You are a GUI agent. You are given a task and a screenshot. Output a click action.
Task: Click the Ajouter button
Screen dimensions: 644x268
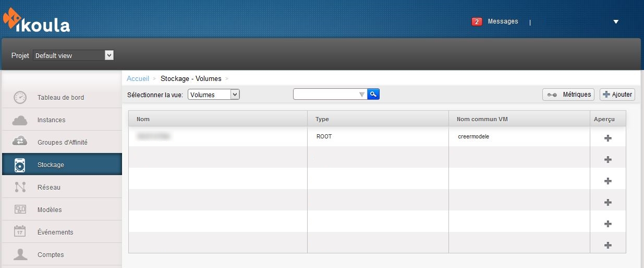[617, 95]
